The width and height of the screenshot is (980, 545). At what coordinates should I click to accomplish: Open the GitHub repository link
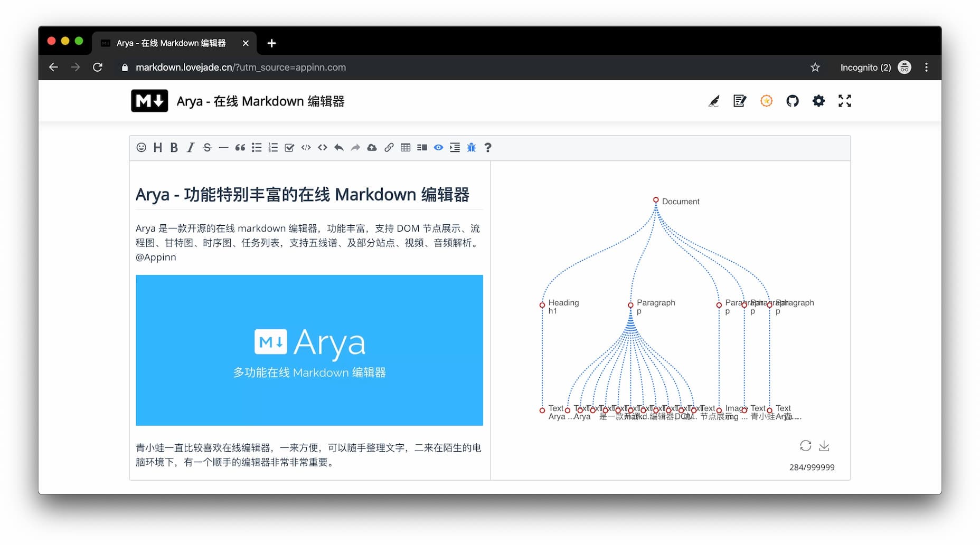point(793,101)
